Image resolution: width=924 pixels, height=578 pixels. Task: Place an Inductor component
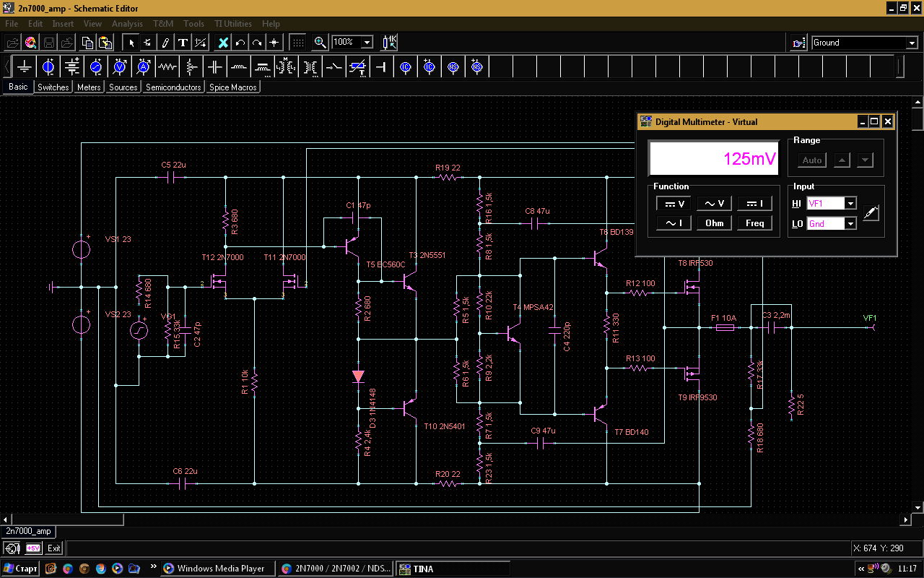(x=239, y=67)
